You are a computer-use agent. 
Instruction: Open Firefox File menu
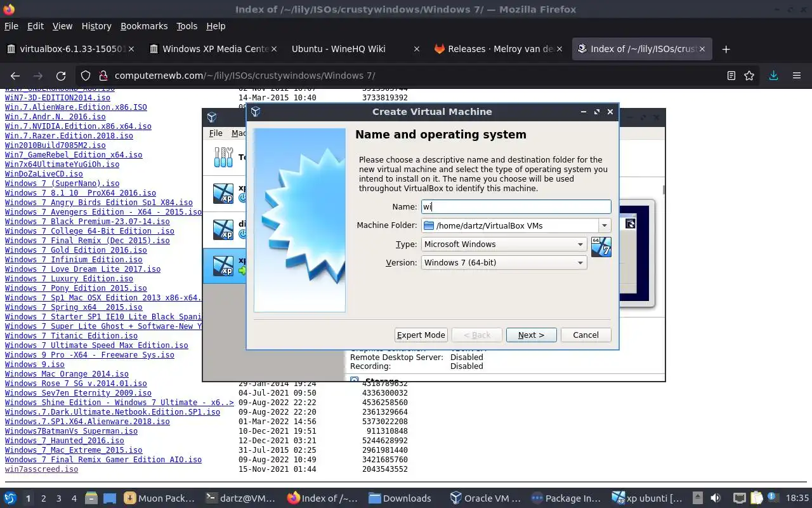[x=11, y=26]
